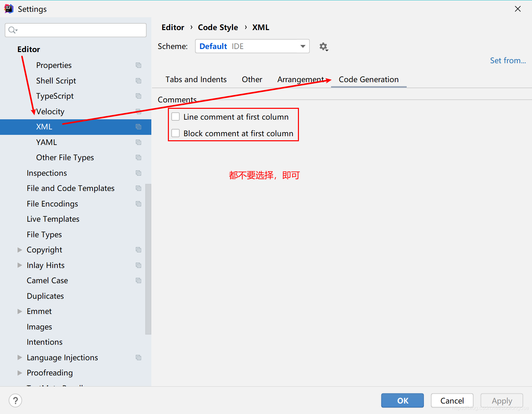Expand the Copyright tree node
This screenshot has height=414, width=532.
20,250
